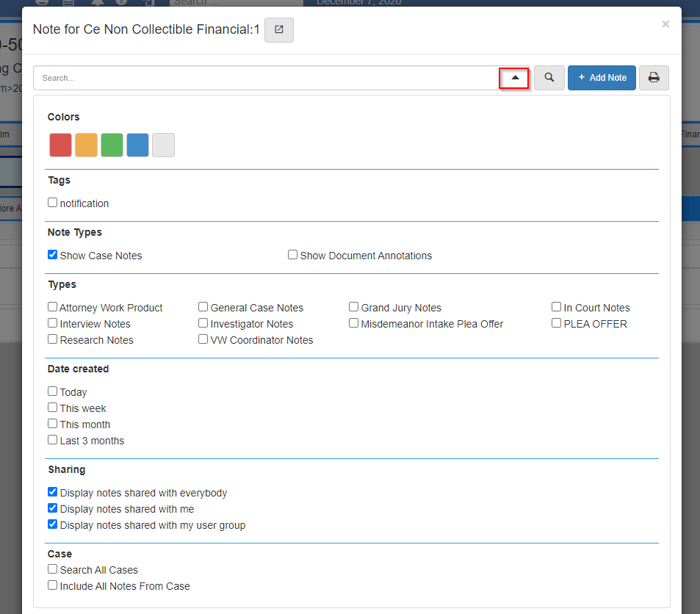Close the note dialog with the X
700x614 pixels.
coord(665,24)
